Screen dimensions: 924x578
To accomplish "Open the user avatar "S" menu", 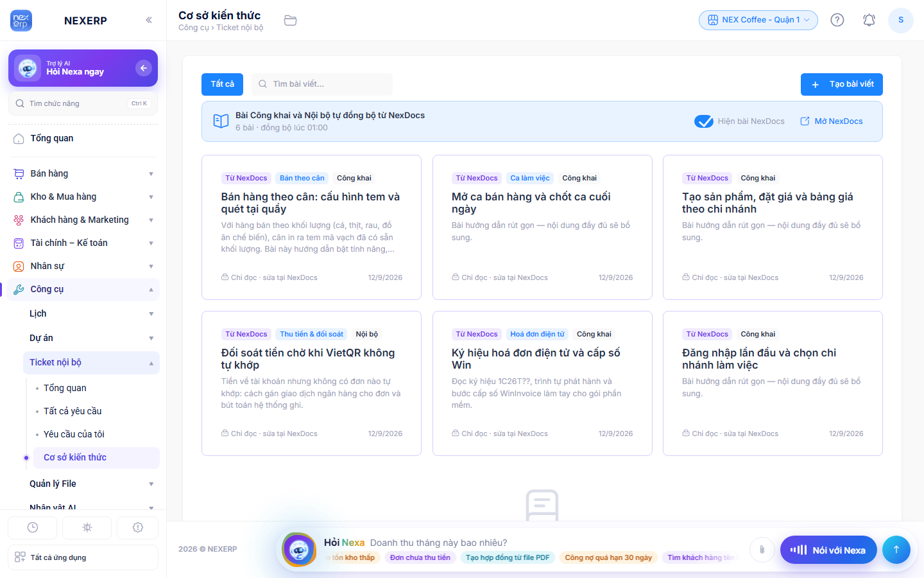I will 901,20.
